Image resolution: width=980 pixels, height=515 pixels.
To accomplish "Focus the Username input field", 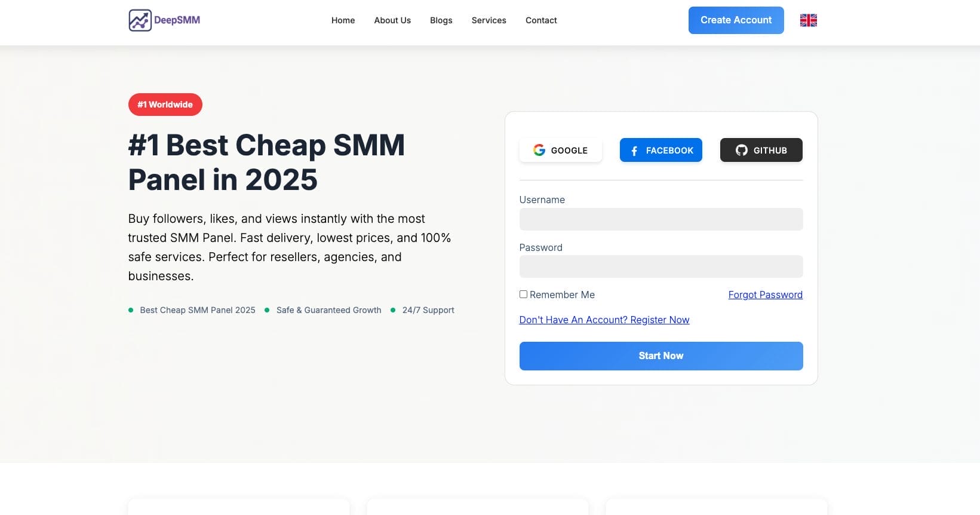I will coord(660,219).
